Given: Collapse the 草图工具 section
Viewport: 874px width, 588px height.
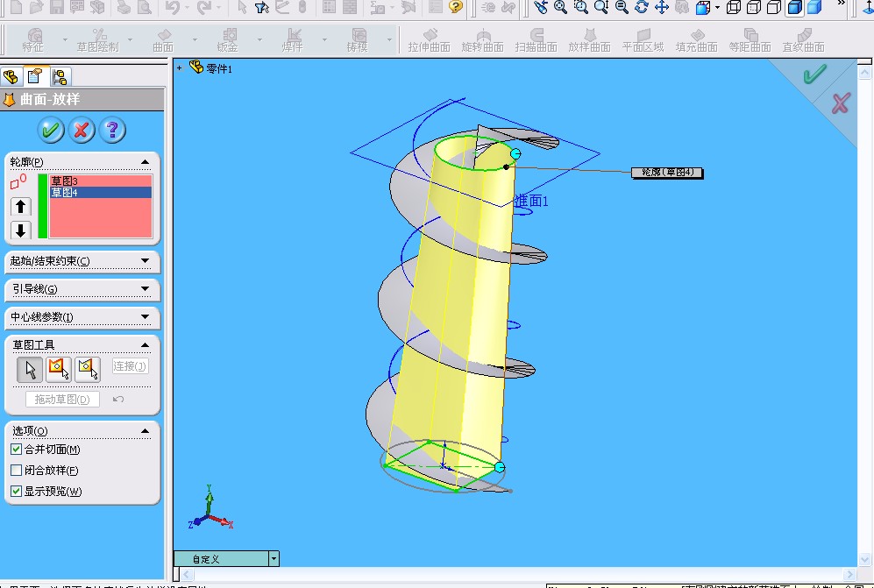Looking at the screenshot, I should (x=145, y=345).
